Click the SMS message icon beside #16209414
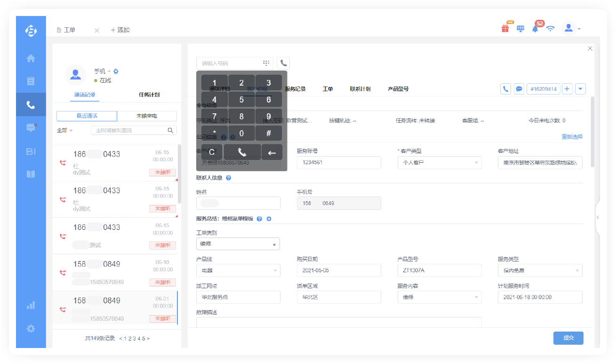 click(519, 89)
